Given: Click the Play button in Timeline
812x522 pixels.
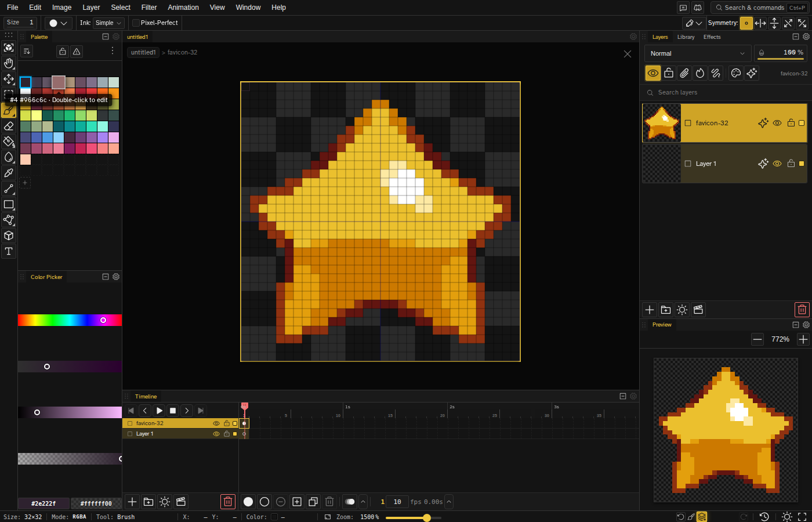Looking at the screenshot, I should (159, 411).
